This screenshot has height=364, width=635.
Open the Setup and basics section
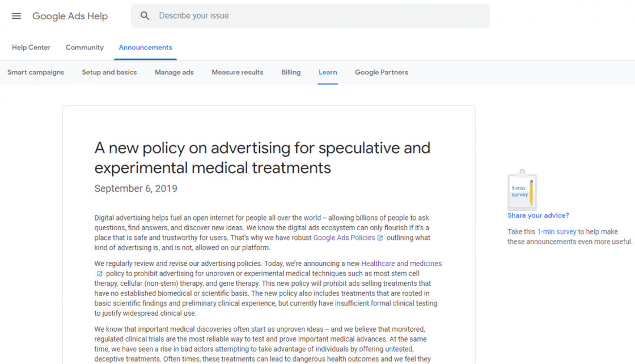[109, 73]
